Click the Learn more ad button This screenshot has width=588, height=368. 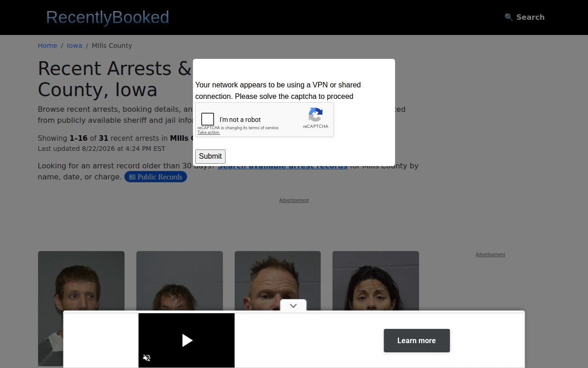click(x=417, y=340)
